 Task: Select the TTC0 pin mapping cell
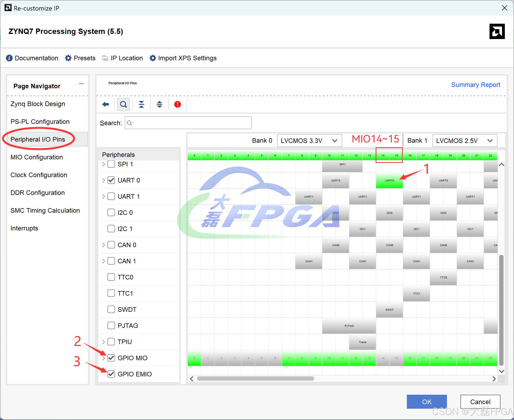(443, 277)
